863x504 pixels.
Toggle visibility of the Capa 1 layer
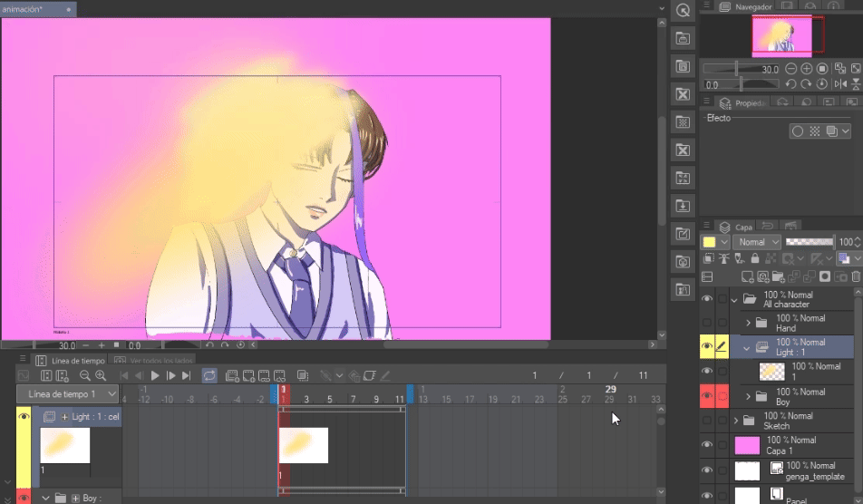click(x=707, y=445)
